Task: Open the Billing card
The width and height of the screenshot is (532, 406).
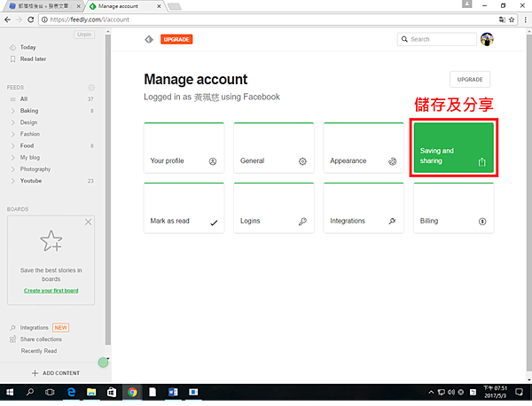Action: pyautogui.click(x=454, y=208)
